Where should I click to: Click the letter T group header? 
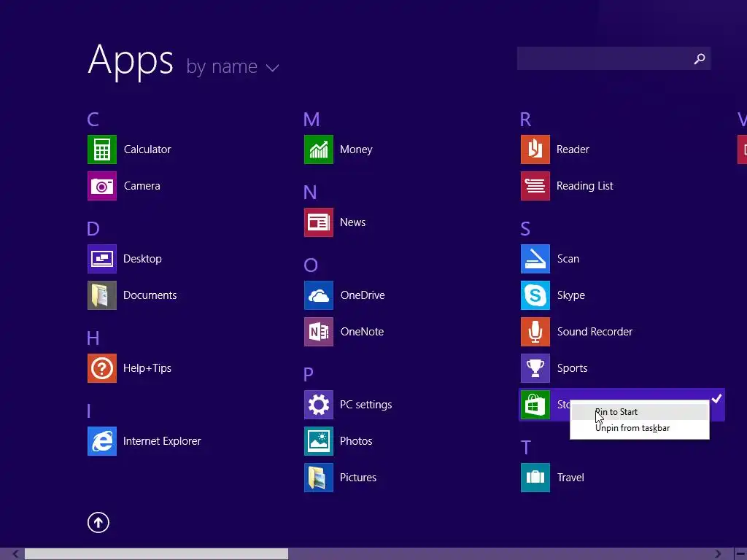525,448
